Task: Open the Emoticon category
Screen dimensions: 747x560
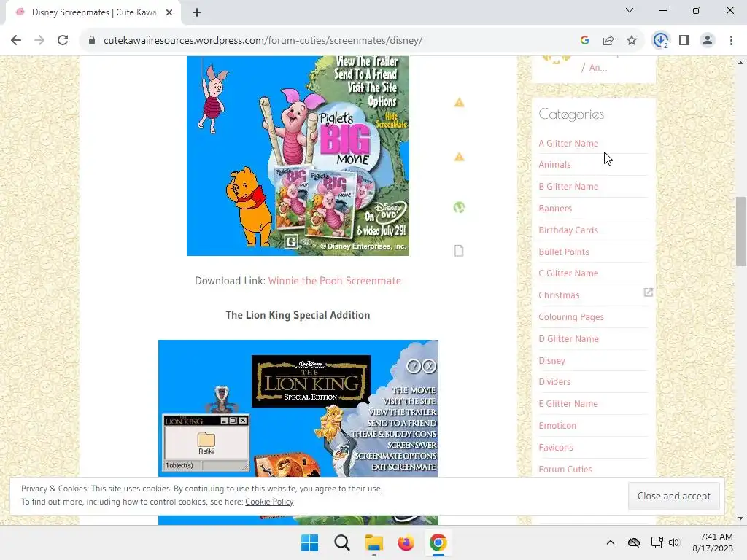Action: coord(557,425)
